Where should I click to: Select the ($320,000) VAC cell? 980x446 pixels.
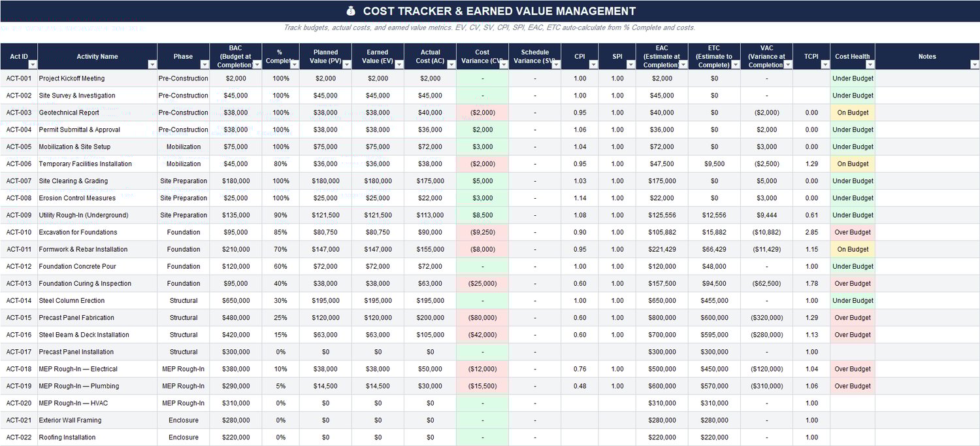[x=766, y=318]
